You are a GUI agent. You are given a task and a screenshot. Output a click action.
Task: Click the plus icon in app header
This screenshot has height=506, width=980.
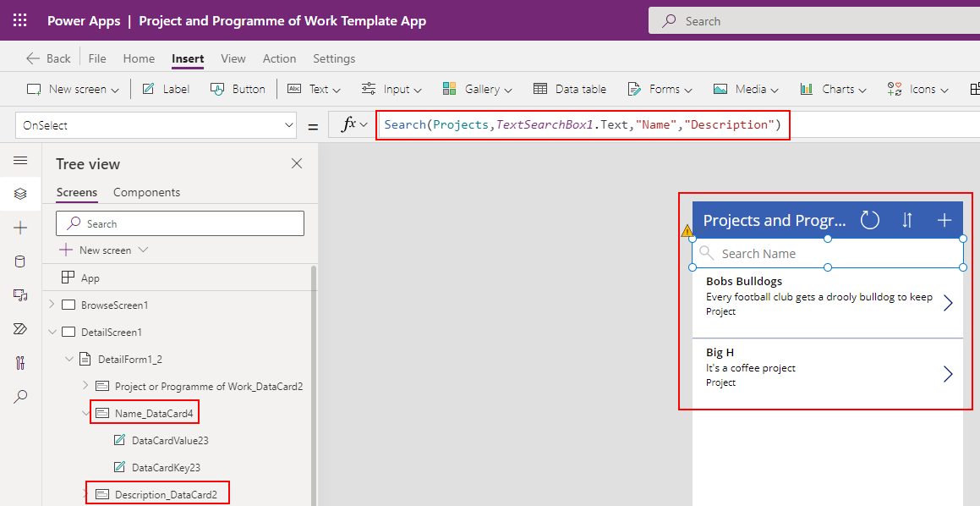pyautogui.click(x=944, y=219)
